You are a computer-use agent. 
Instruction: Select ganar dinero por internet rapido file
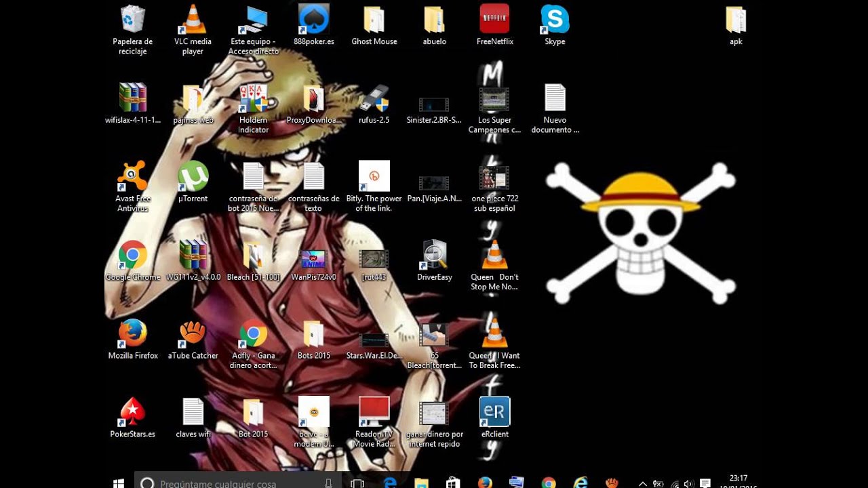(x=434, y=424)
